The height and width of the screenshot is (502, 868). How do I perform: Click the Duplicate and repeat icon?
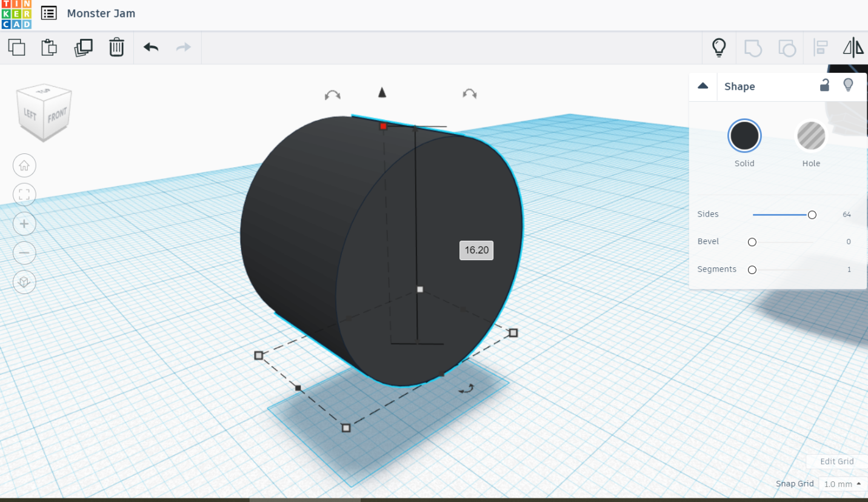tap(83, 47)
